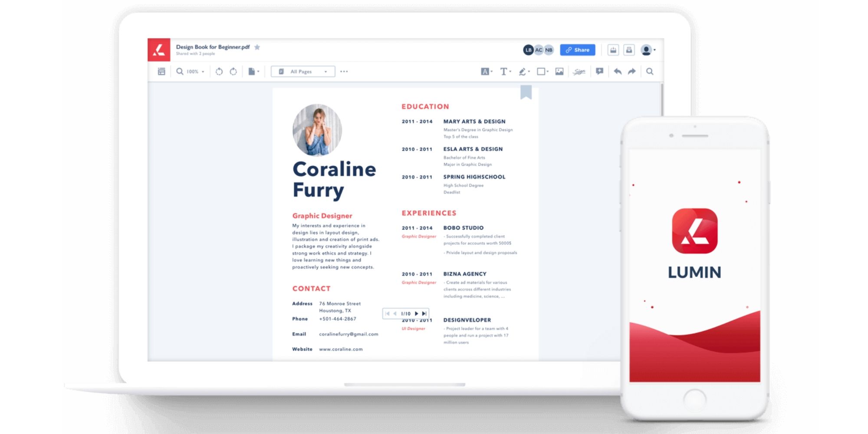
Task: Undo the last action
Action: click(618, 72)
